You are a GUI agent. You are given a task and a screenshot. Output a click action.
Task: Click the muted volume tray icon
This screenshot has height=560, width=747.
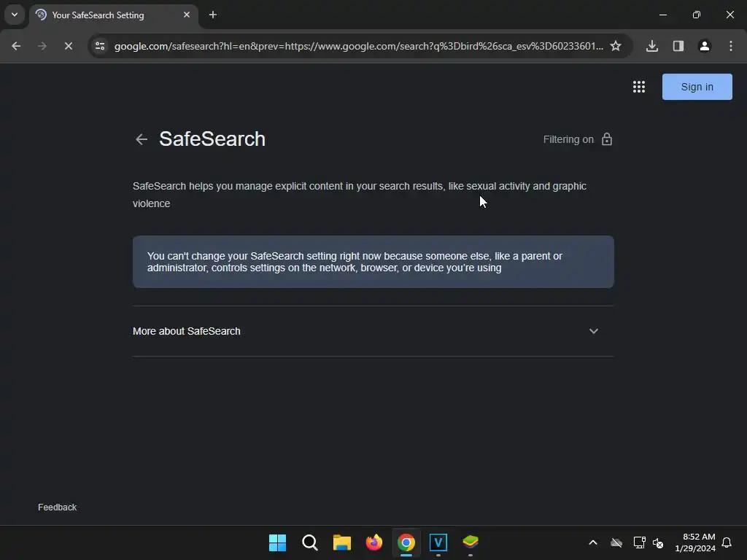point(659,542)
